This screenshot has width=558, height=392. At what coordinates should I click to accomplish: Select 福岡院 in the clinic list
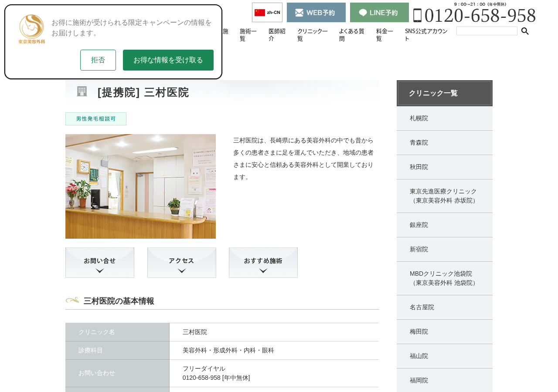point(445,380)
